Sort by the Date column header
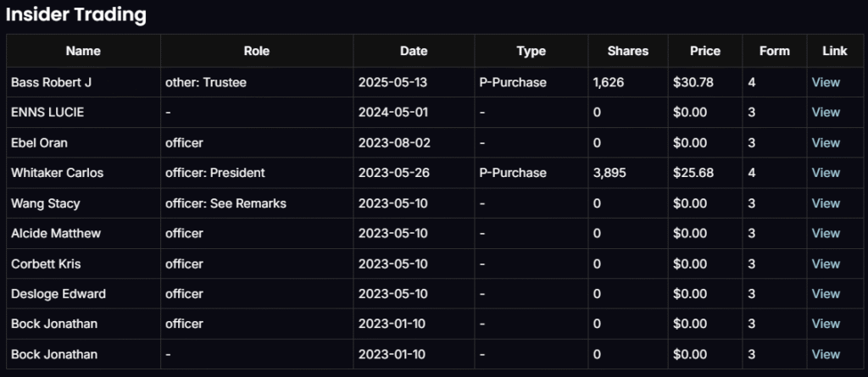This screenshot has height=377, width=868. click(x=414, y=51)
